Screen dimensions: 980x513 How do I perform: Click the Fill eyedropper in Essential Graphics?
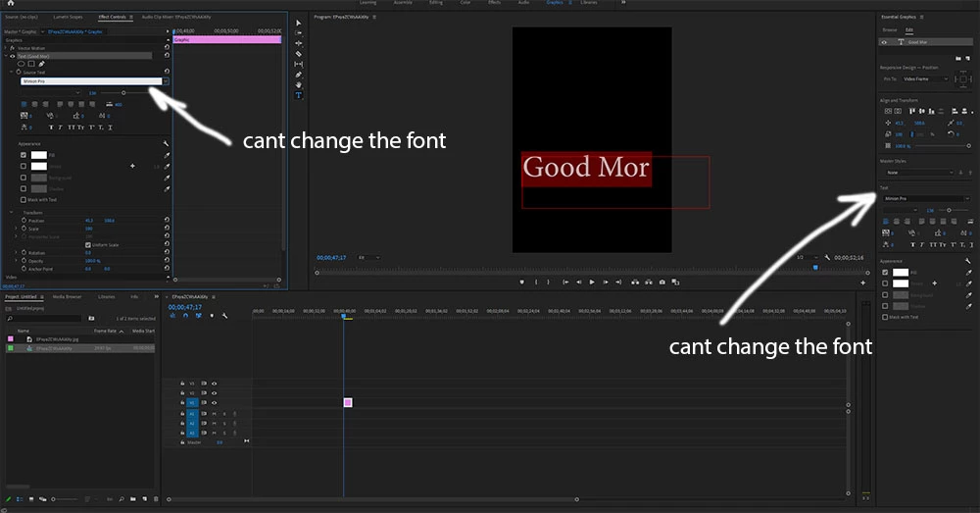pyautogui.click(x=969, y=272)
